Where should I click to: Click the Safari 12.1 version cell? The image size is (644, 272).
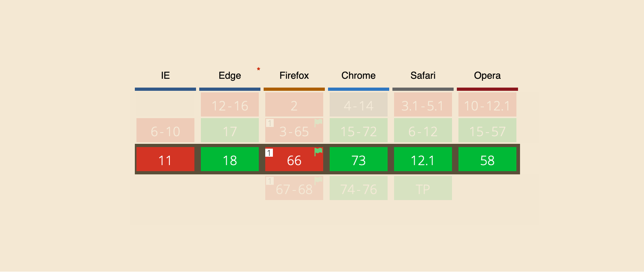click(423, 160)
